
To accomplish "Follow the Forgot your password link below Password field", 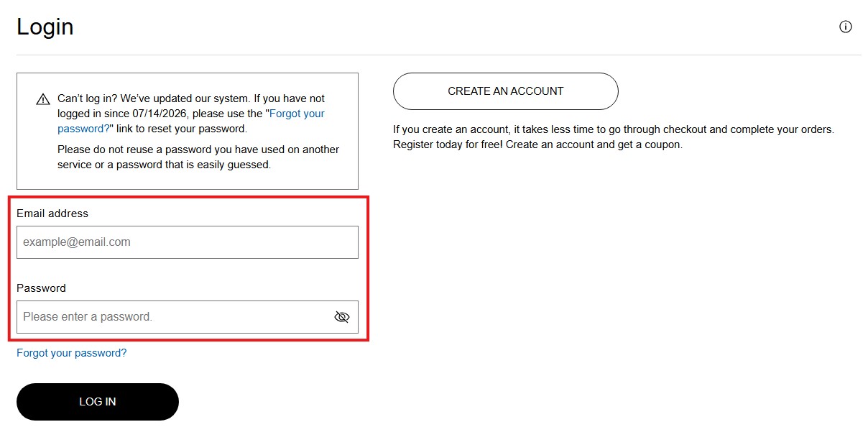I will tap(71, 353).
